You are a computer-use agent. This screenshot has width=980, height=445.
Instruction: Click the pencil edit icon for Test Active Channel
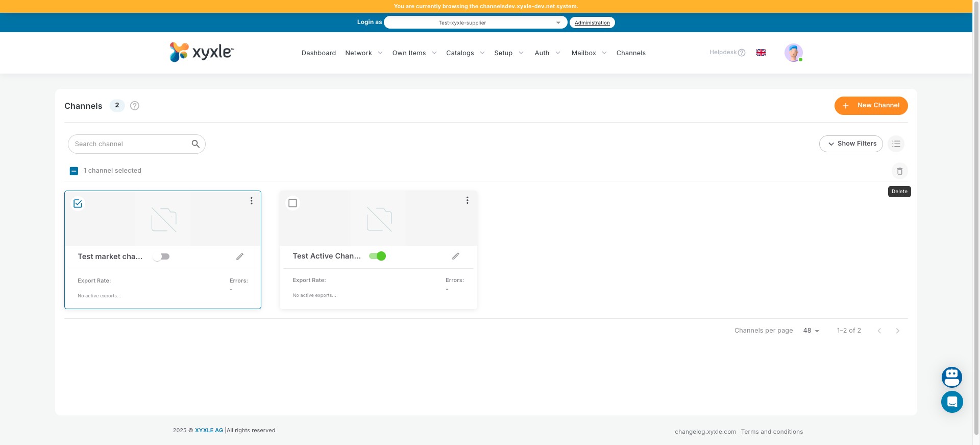456,256
